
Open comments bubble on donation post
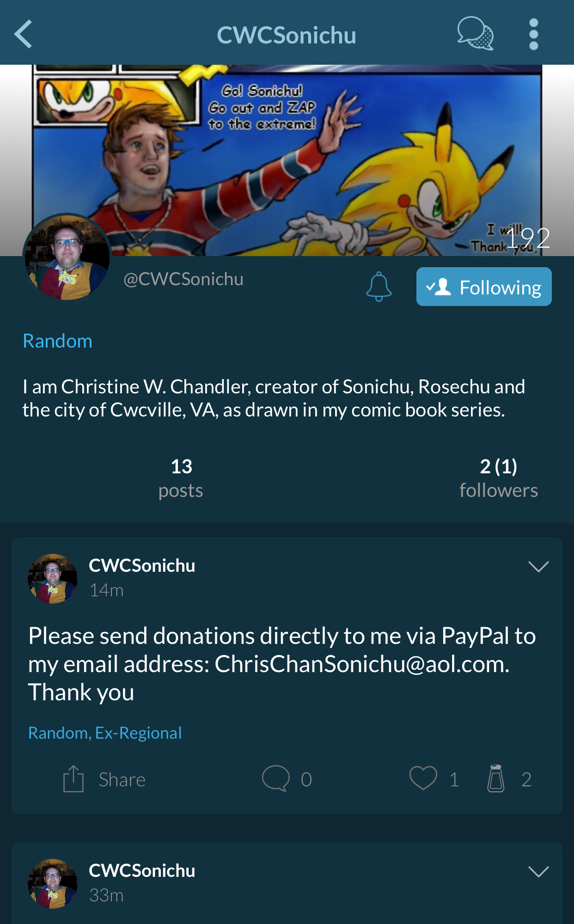pos(276,778)
